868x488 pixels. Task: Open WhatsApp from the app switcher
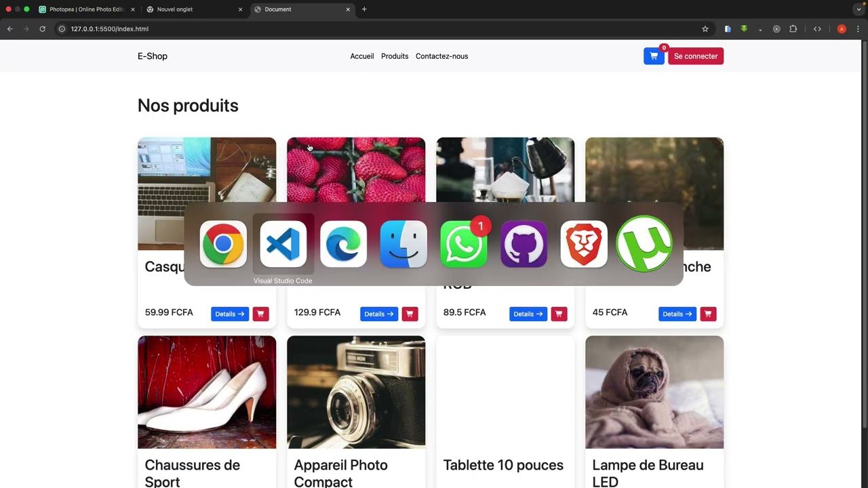(x=464, y=244)
